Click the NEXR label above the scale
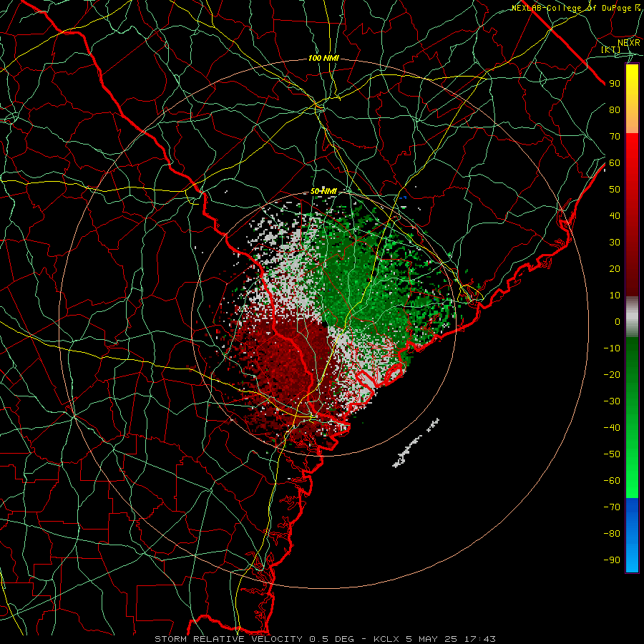The width and height of the screenshot is (644, 644). (628, 43)
